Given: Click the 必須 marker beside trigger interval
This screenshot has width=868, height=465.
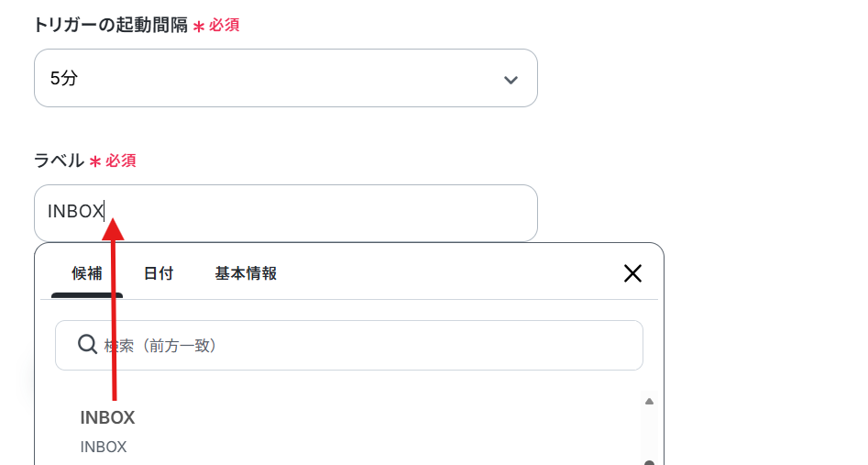Looking at the screenshot, I should (x=224, y=25).
